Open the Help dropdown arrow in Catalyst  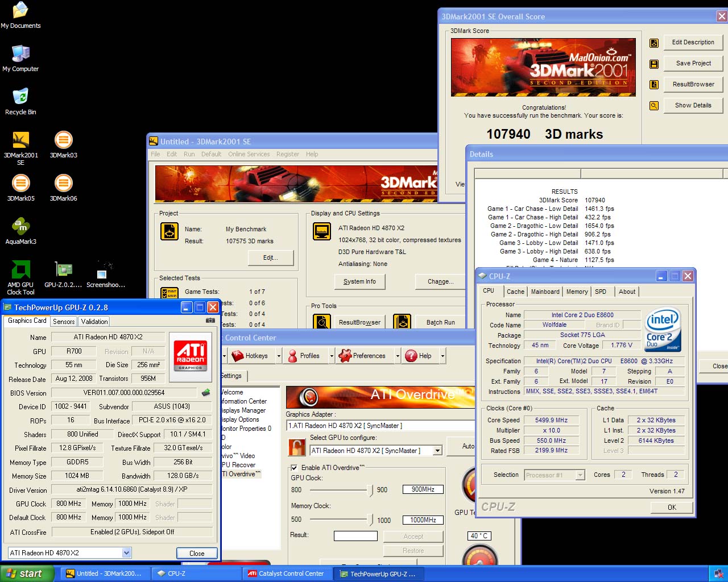coord(442,356)
